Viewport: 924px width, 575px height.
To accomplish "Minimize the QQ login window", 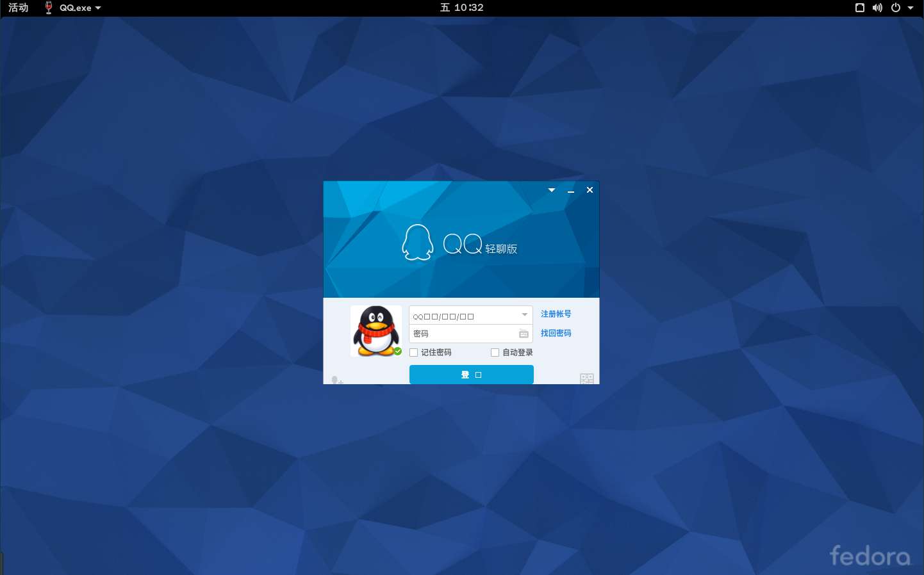I will pos(571,190).
